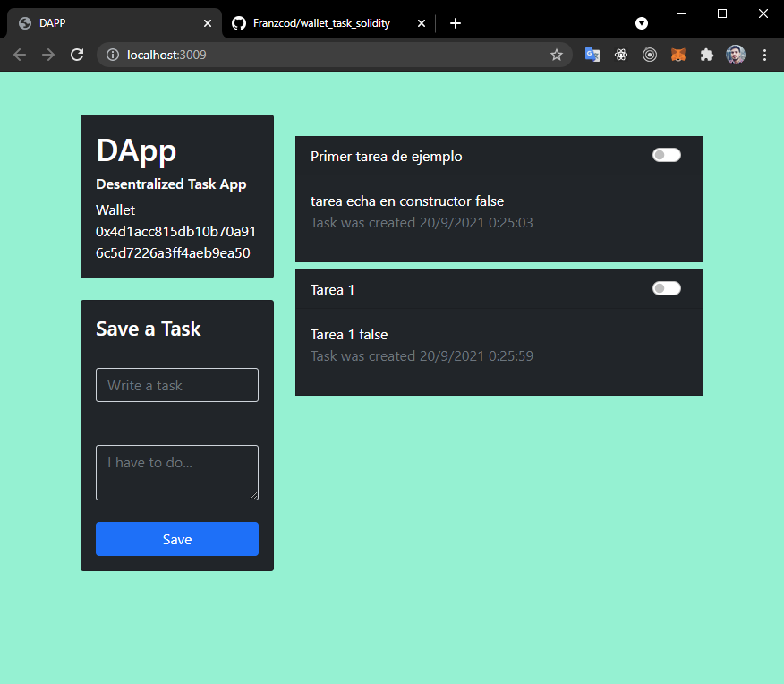The image size is (784, 684).
Task: Select the DAPP browser tab
Action: (107, 23)
